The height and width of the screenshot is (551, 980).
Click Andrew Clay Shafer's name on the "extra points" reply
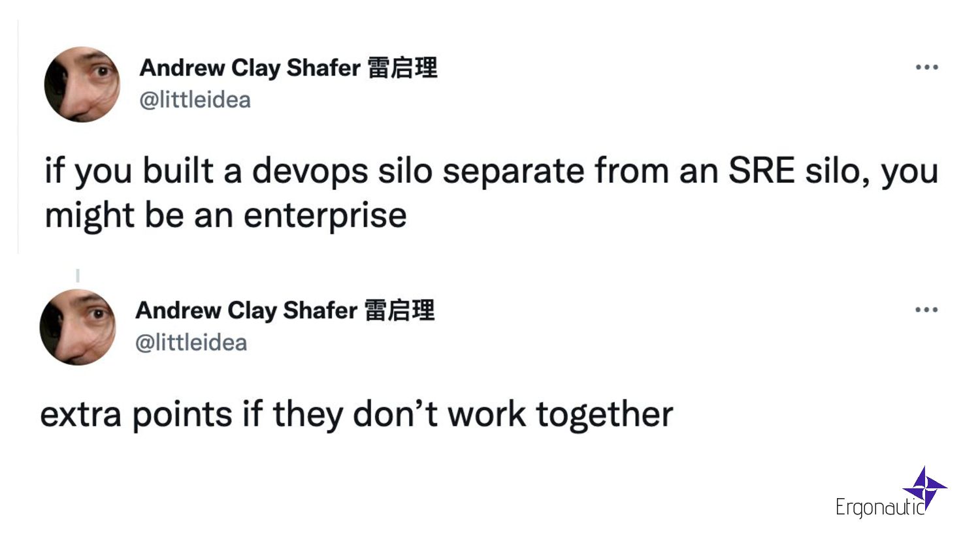click(246, 311)
